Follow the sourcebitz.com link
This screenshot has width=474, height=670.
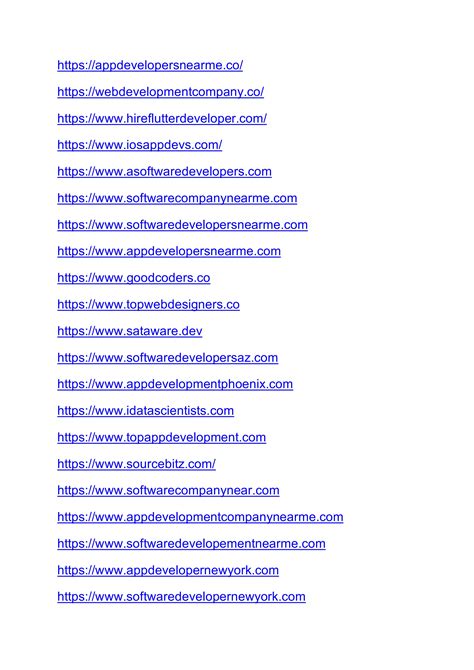tap(137, 464)
